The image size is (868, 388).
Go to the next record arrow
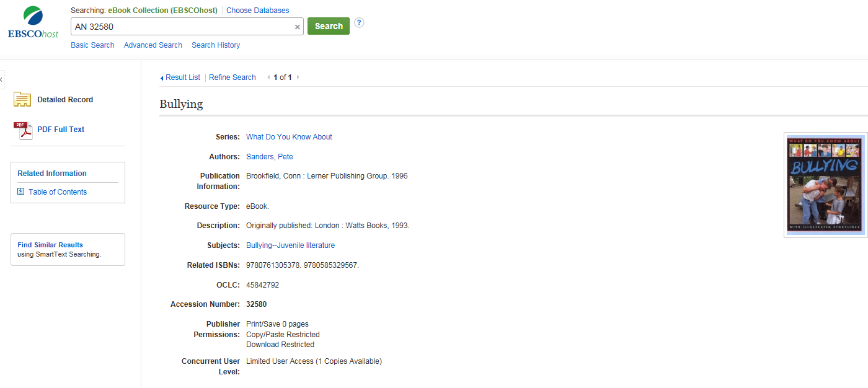pyautogui.click(x=298, y=77)
